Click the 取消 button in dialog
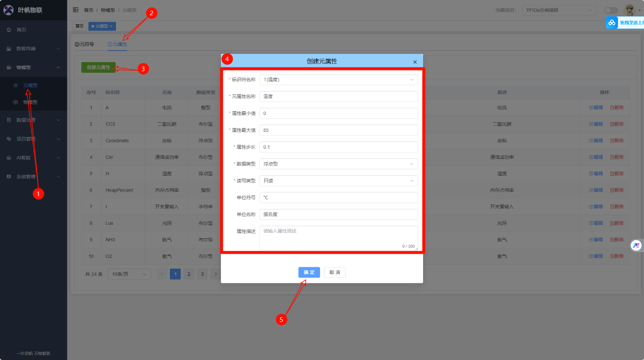Image resolution: width=644 pixels, height=360 pixels. click(x=335, y=272)
